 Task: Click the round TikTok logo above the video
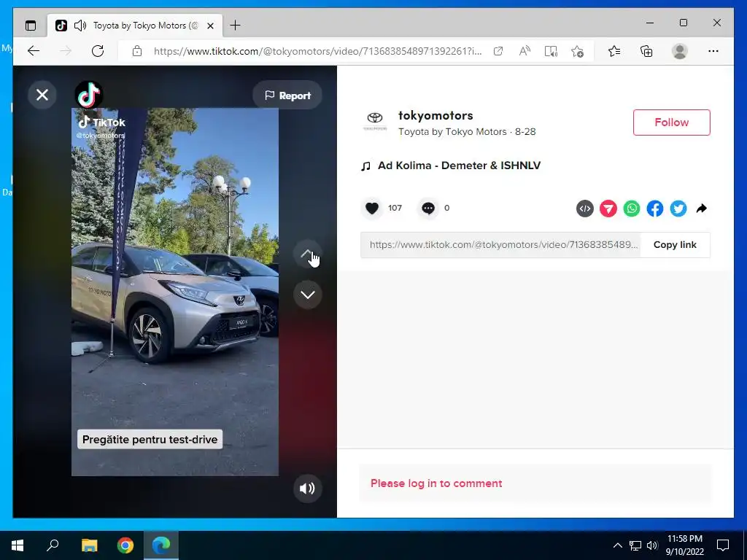click(88, 95)
